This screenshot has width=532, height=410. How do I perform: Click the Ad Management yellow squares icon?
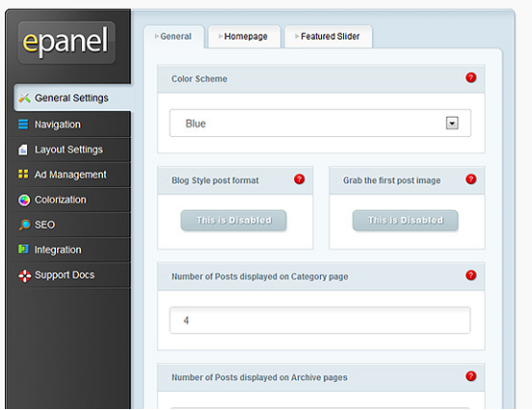[x=23, y=174]
